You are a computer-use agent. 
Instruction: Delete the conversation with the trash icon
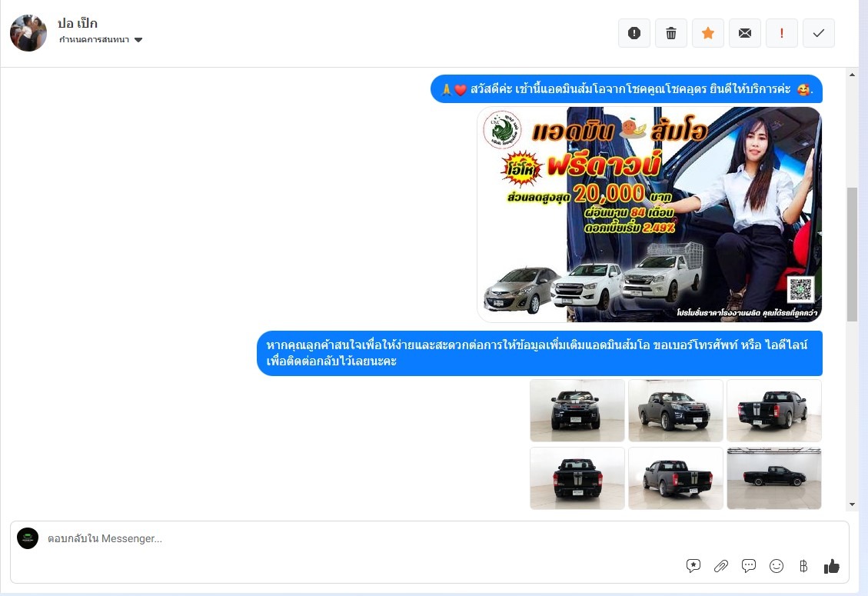671,33
